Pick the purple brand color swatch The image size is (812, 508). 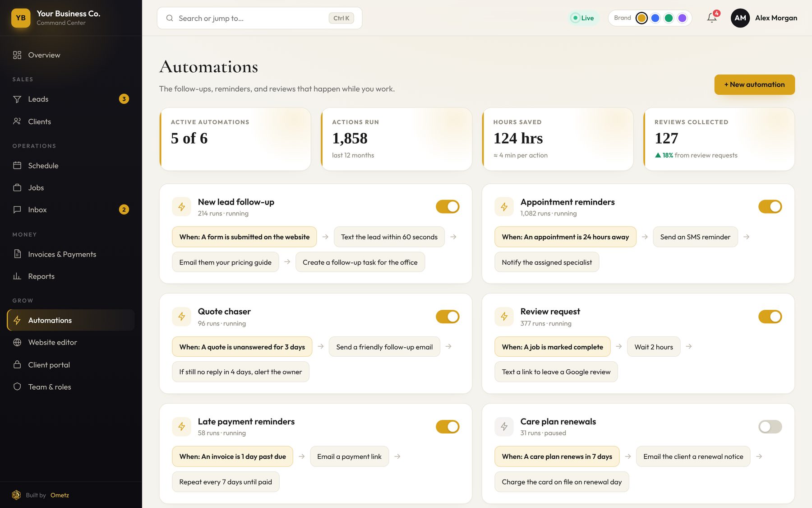(x=682, y=18)
